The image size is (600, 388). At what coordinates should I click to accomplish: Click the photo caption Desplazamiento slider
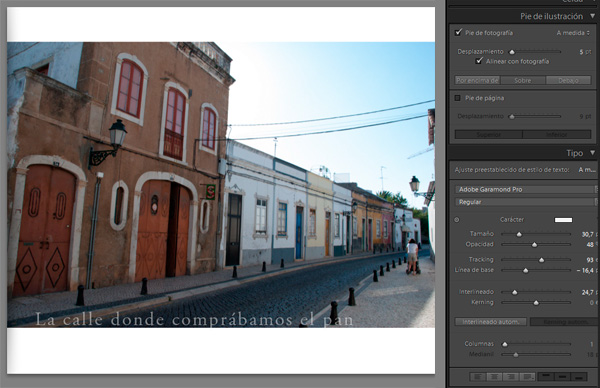click(535, 52)
